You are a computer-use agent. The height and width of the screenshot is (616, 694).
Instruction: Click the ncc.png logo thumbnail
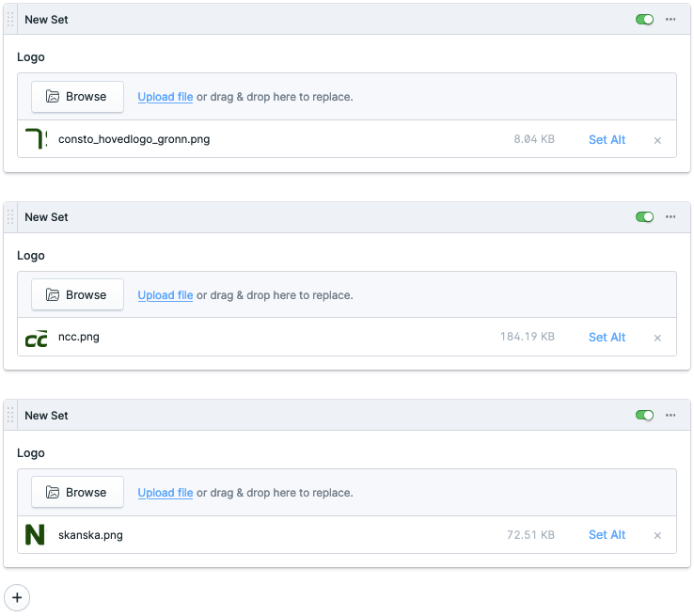(36, 338)
